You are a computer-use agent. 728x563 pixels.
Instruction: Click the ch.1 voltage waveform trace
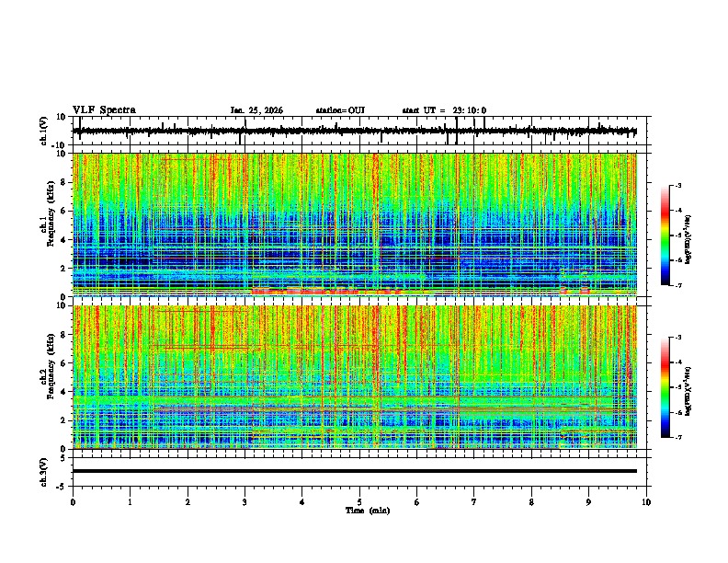[354, 131]
